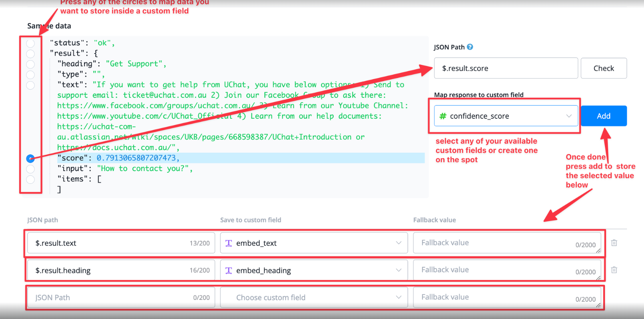The image size is (644, 319).
Task: Delete the $.result.text mapping row
Action: point(614,243)
